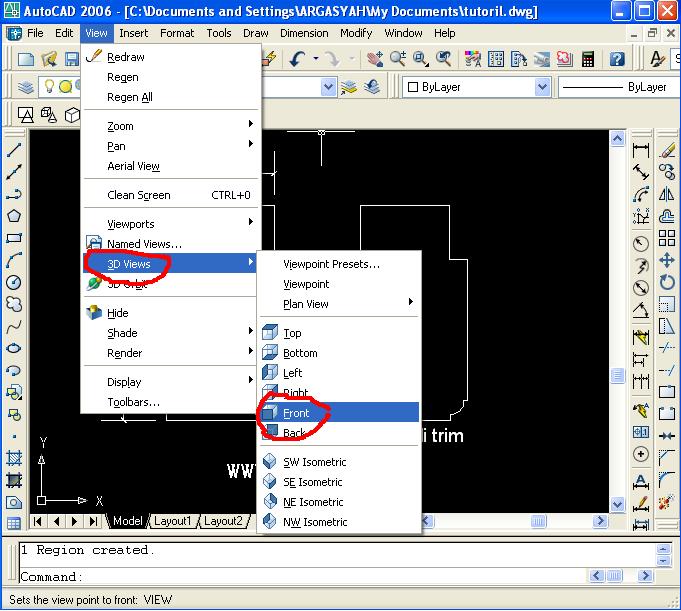Select the Circle tool

14,282
